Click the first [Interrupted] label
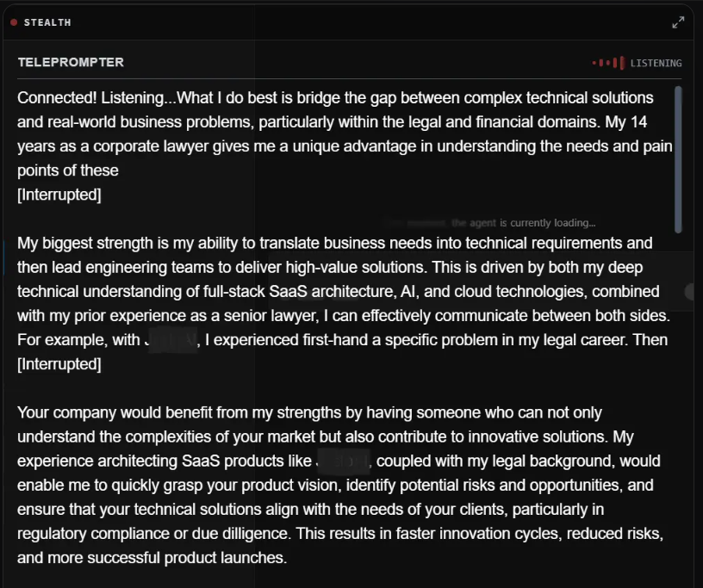This screenshot has height=588, width=703. tap(59, 195)
